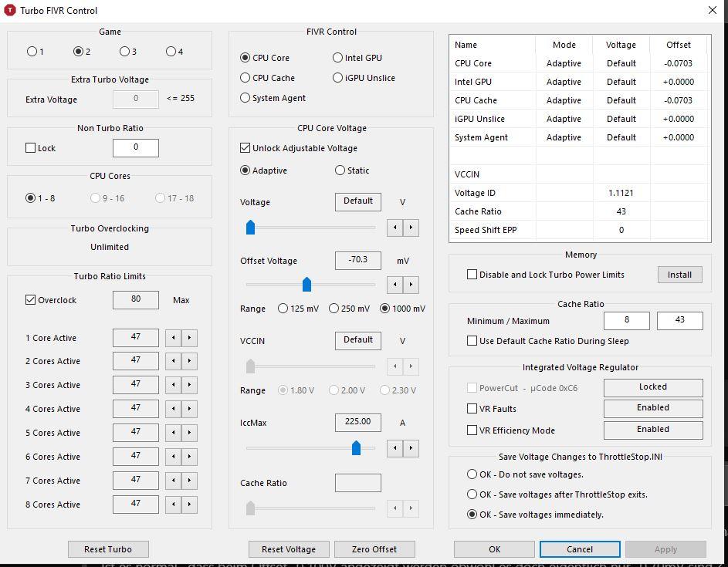Click the Non Turbo Ratio input field

[136, 148]
